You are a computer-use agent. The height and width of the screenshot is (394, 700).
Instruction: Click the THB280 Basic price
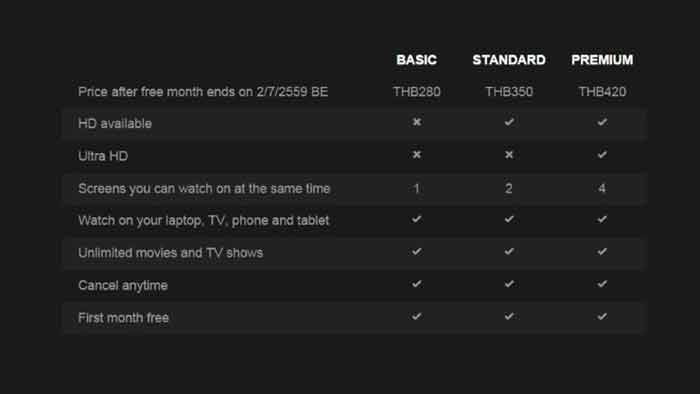pyautogui.click(x=417, y=92)
